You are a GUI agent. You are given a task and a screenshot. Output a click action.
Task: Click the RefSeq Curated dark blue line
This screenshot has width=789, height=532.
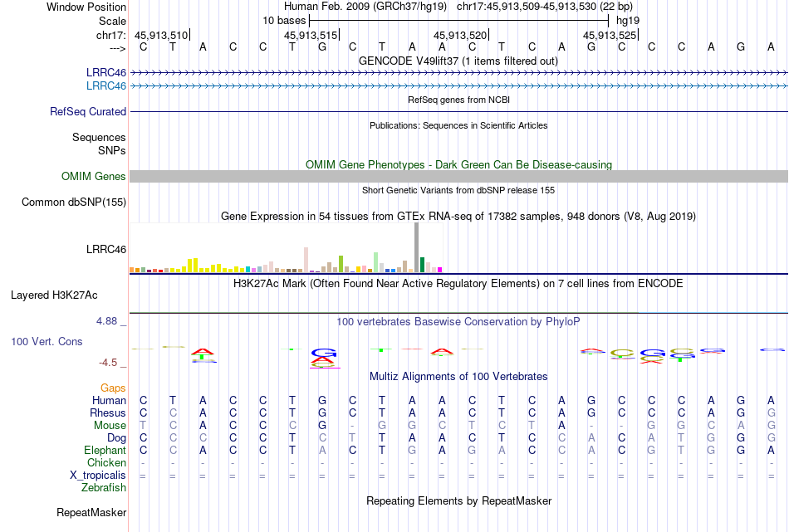tap(459, 112)
